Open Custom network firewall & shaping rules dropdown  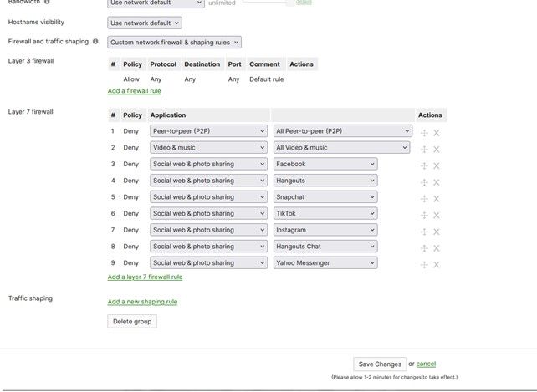[174, 43]
